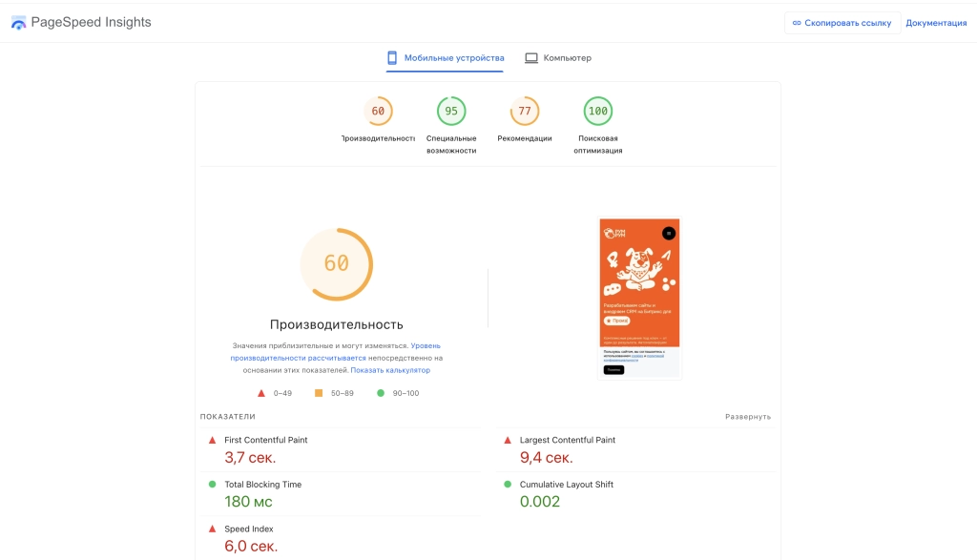Select the Мобильные устройства tab
Image resolution: width=977 pixels, height=560 pixels.
pos(445,57)
